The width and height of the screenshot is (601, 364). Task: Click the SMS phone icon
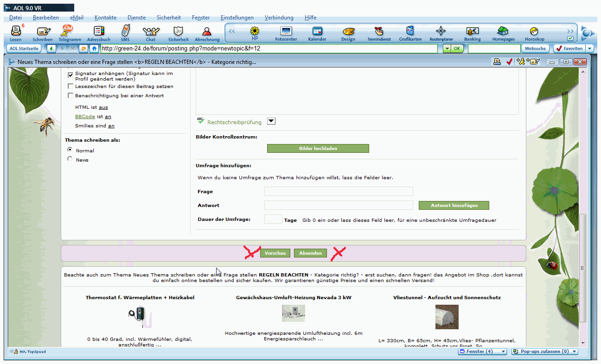coord(125,32)
